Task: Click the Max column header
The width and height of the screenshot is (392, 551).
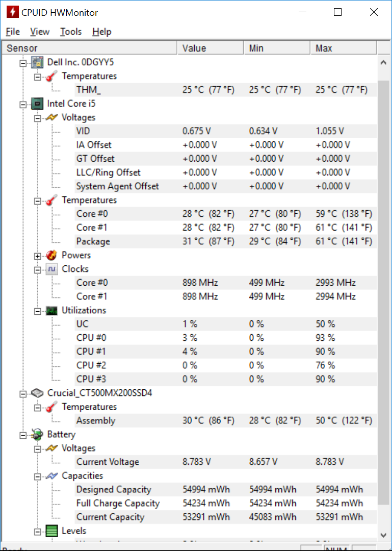Action: (344, 48)
